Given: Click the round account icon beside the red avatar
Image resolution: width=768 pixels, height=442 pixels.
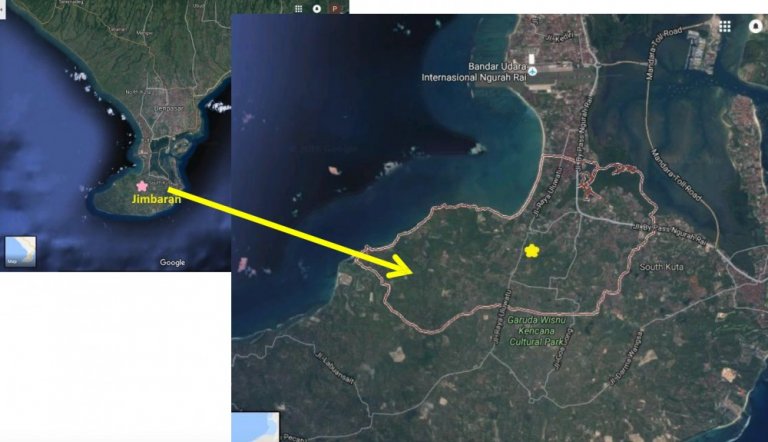Looking at the screenshot, I should (x=317, y=8).
